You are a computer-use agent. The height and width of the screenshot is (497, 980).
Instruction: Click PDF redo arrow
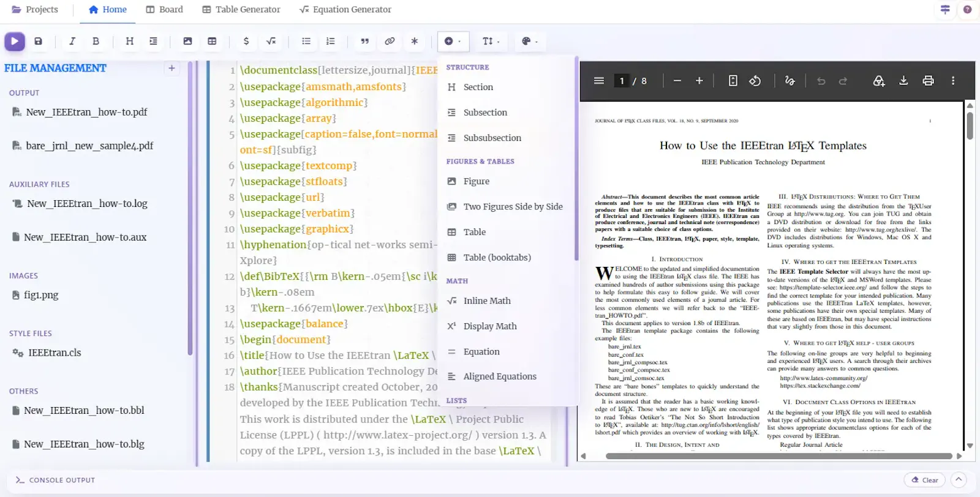pos(843,81)
